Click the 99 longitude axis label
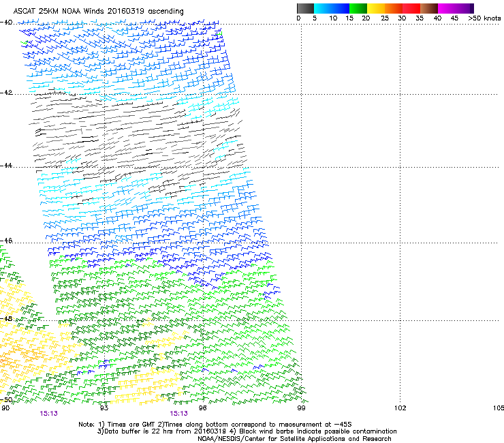 [x=301, y=408]
